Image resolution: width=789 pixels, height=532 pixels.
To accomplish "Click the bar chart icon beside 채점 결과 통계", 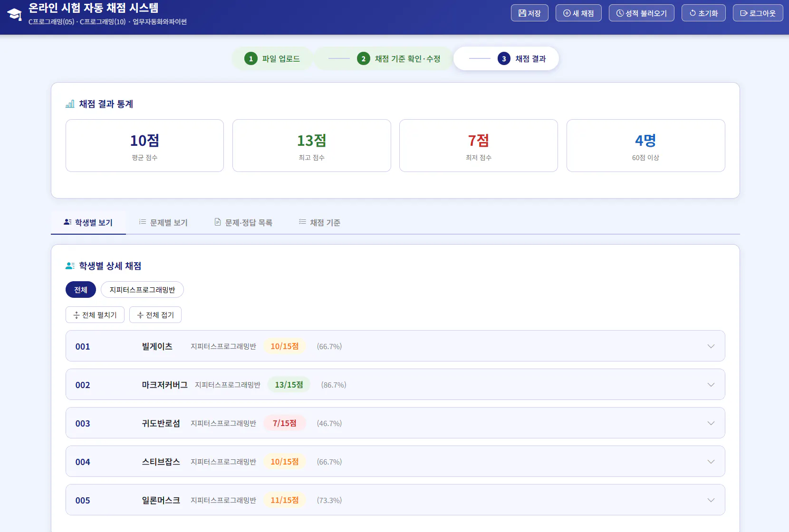I will (70, 104).
